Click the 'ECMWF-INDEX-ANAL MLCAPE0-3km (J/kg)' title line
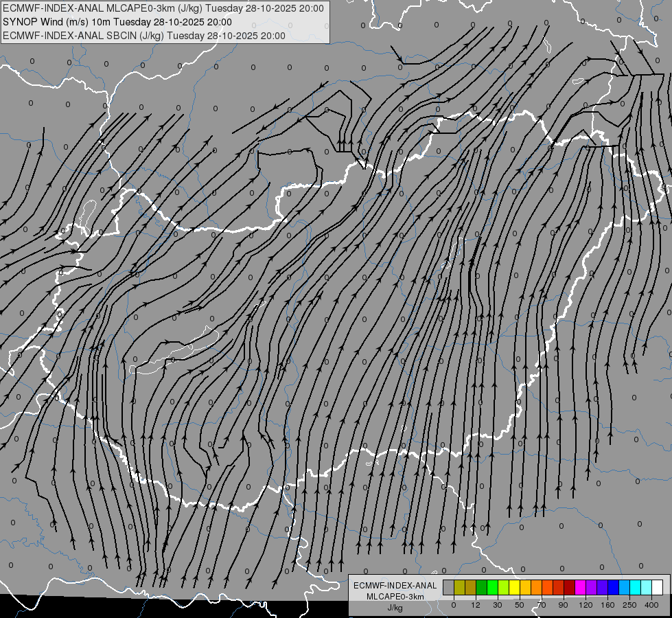The height and width of the screenshot is (618, 672). pos(163,8)
